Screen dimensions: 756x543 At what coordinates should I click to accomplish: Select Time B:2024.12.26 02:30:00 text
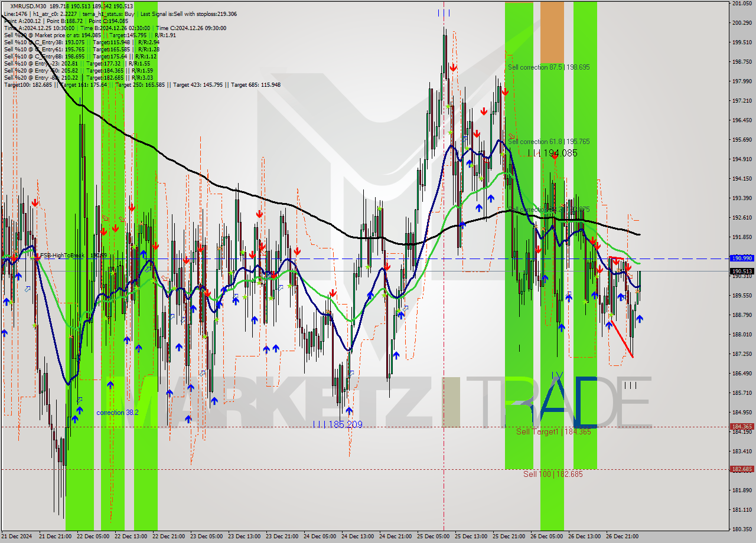point(115,28)
